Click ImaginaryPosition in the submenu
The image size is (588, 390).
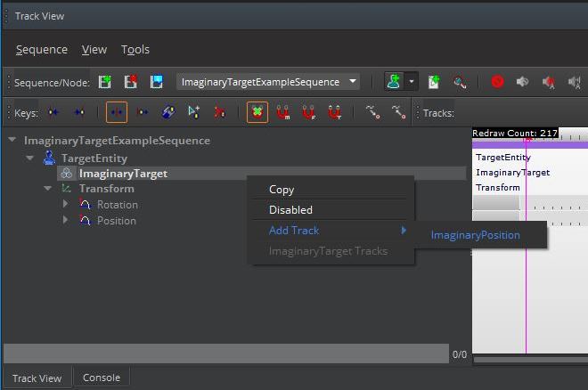475,235
